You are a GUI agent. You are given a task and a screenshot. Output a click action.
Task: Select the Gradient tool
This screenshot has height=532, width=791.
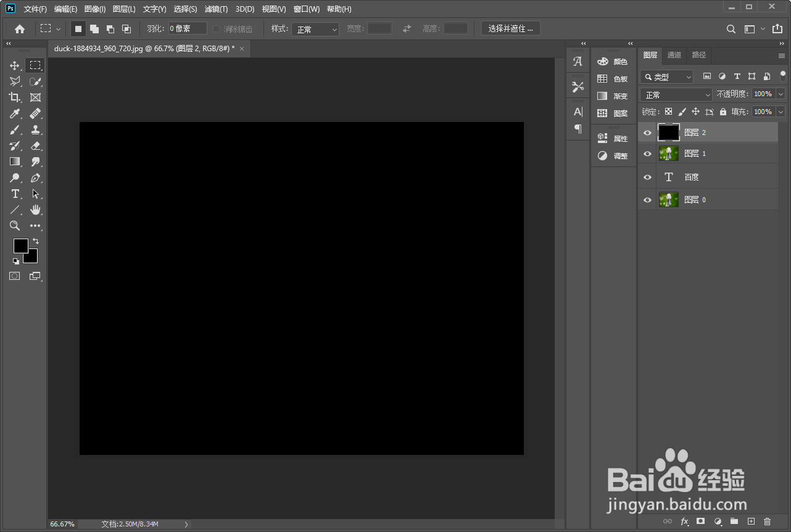(x=15, y=162)
